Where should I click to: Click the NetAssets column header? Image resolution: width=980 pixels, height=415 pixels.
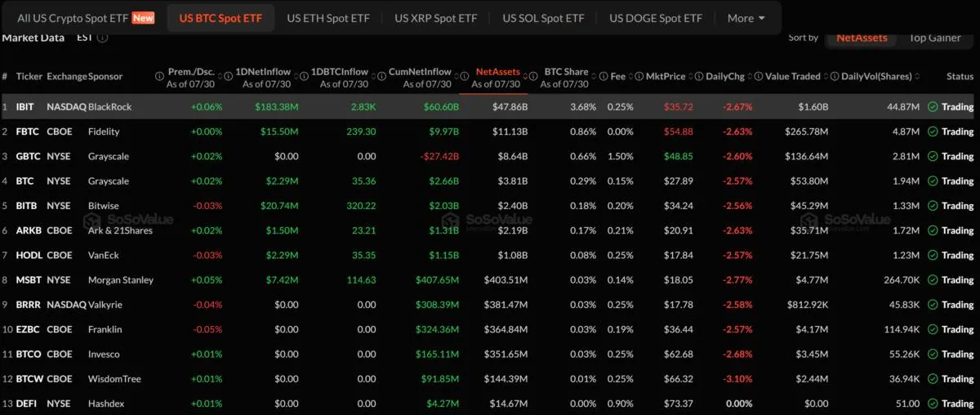pyautogui.click(x=497, y=72)
